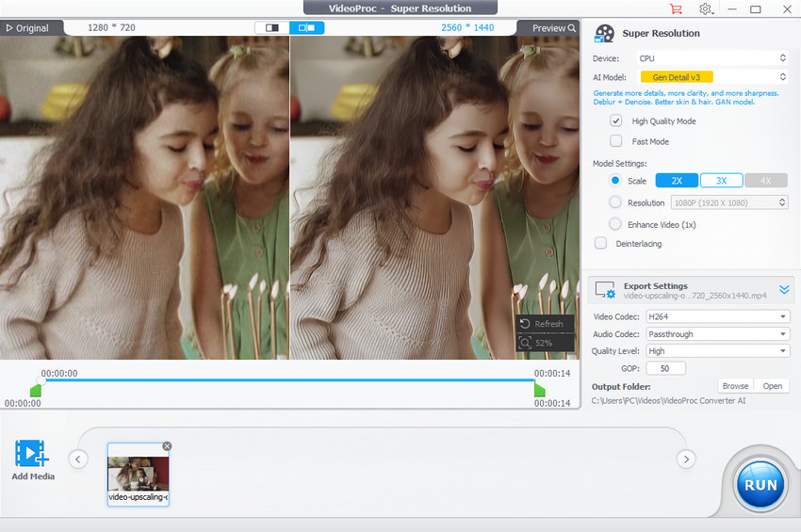The width and height of the screenshot is (801, 532).
Task: Choose 2X scale option
Action: pyautogui.click(x=677, y=180)
